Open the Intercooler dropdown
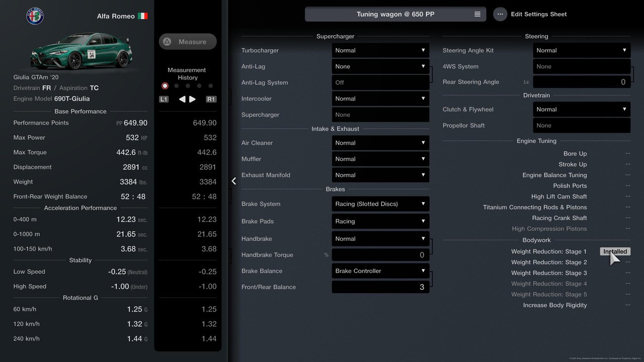 click(380, 99)
